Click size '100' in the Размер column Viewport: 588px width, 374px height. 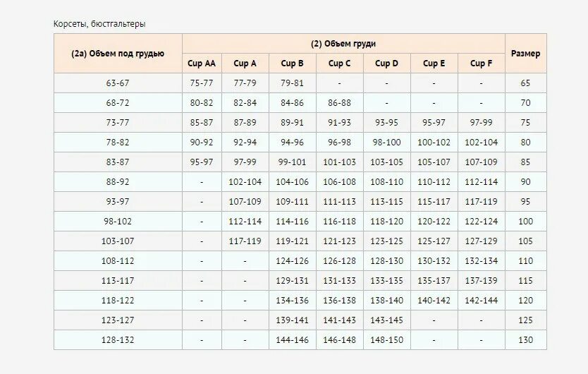tap(526, 221)
